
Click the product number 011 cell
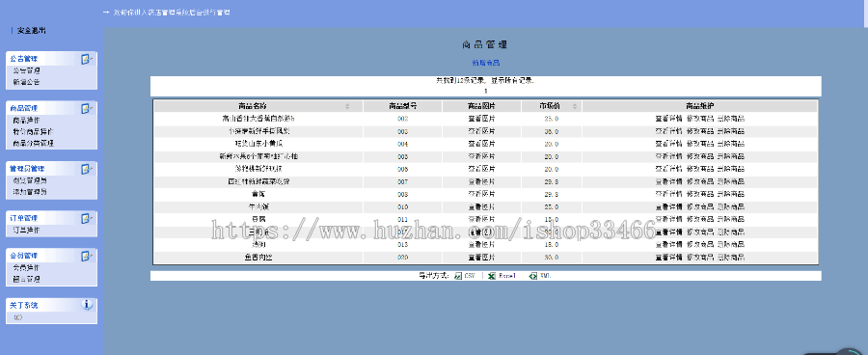pyautogui.click(x=402, y=219)
